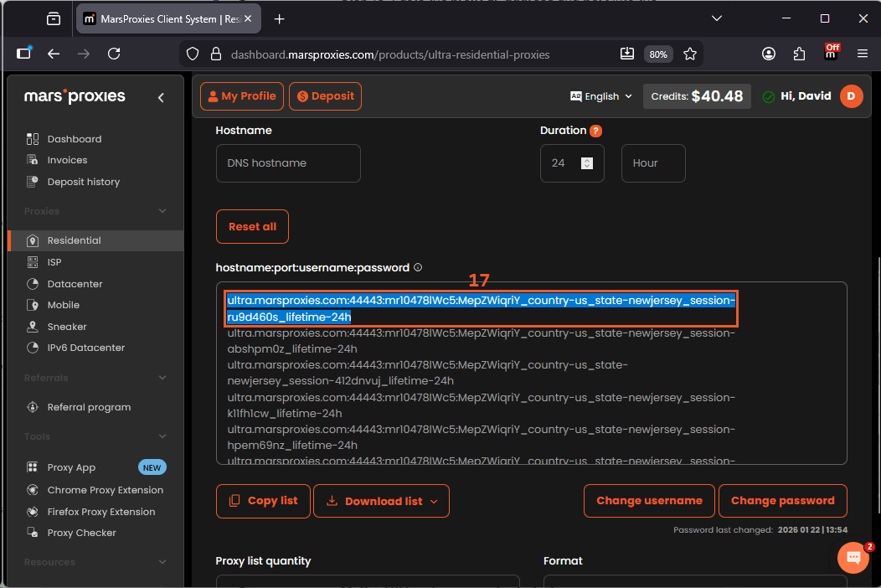Click the browser address bar URL
Viewport: 881px width, 588px height.
(x=390, y=54)
